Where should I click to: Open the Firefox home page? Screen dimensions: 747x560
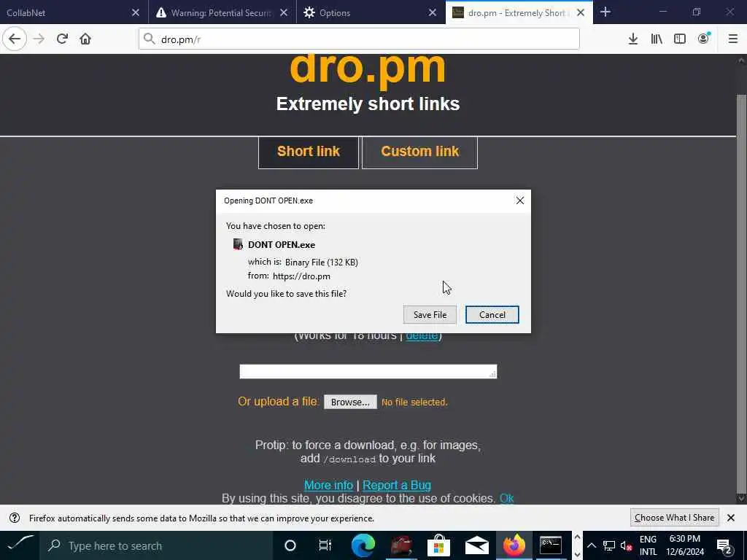[85, 39]
